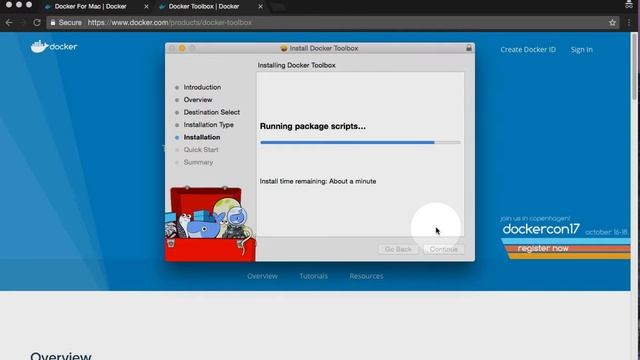Screen dimensions: 640x360
Task: Select the Summary installer step
Action: tap(198, 162)
